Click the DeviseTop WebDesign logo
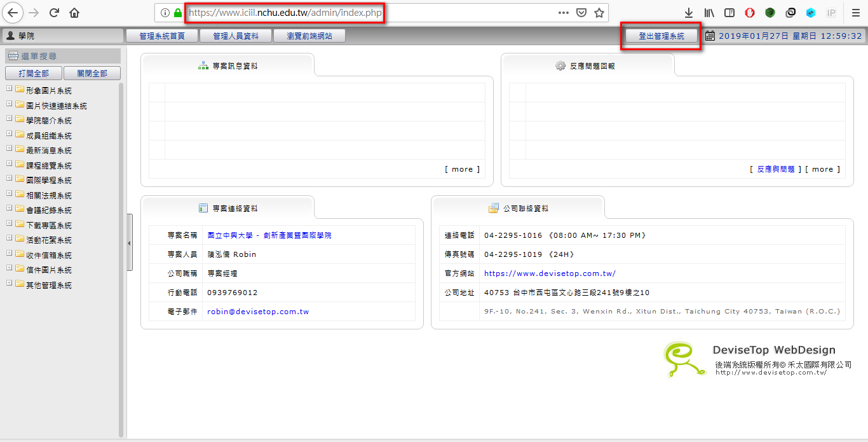The width and height of the screenshot is (868, 442). click(757, 359)
